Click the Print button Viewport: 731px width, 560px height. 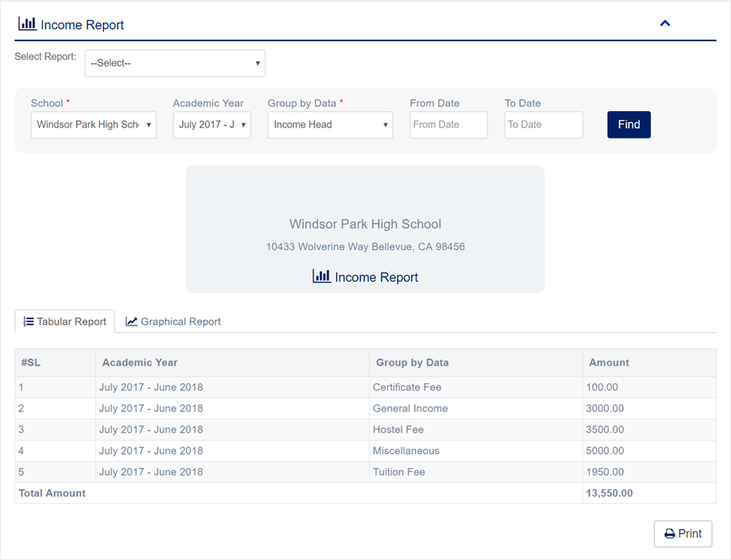[x=682, y=533]
